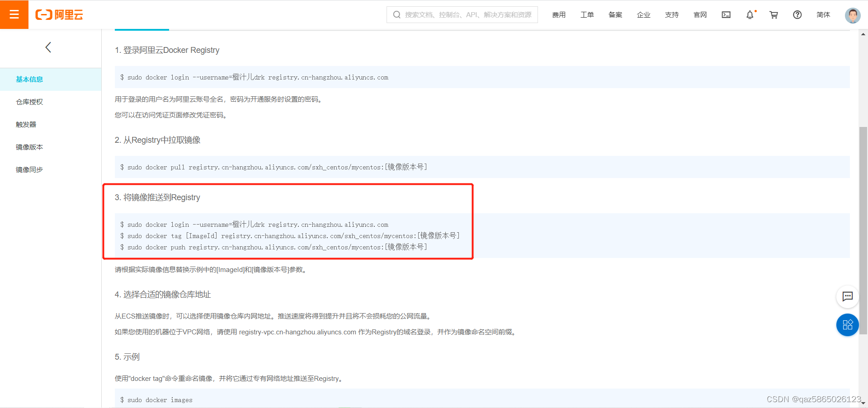Switch to 仓库授权 section
This screenshot has width=868, height=408.
point(29,102)
